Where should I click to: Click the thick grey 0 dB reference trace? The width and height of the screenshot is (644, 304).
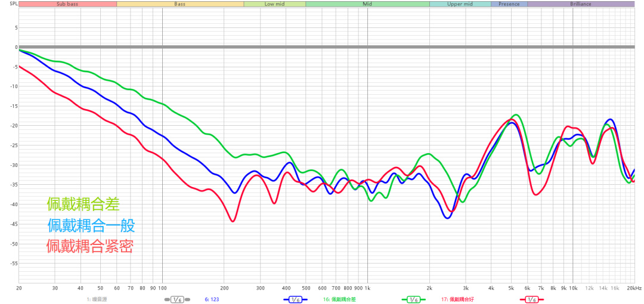click(x=327, y=47)
